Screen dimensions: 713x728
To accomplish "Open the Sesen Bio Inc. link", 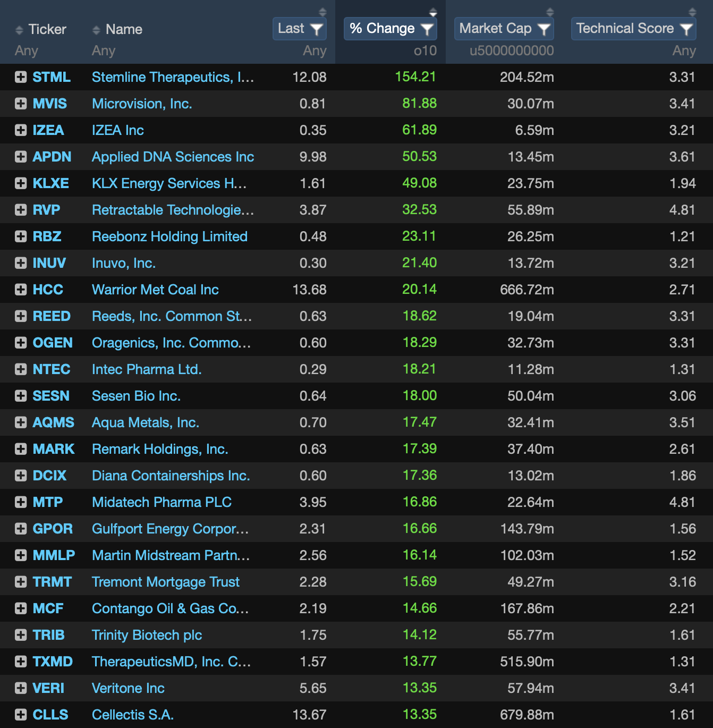I will [136, 396].
